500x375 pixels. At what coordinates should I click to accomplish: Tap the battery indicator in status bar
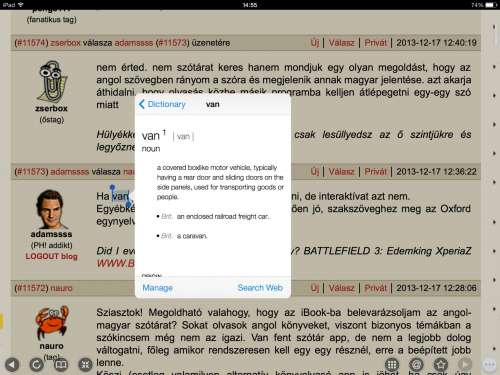click(491, 5)
